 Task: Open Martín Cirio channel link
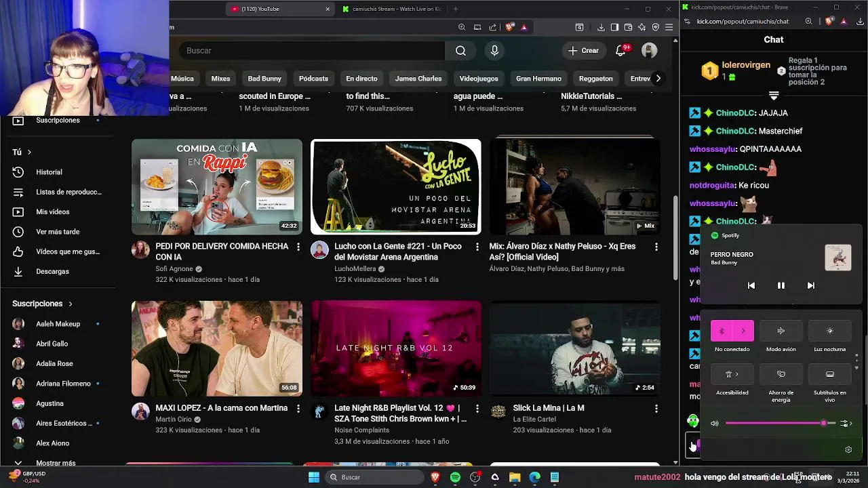[x=174, y=420]
